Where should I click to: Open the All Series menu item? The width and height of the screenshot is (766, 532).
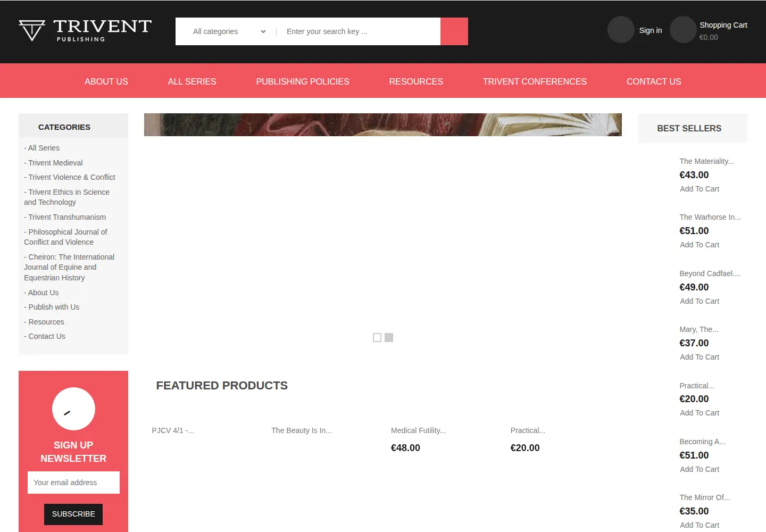[x=192, y=81]
